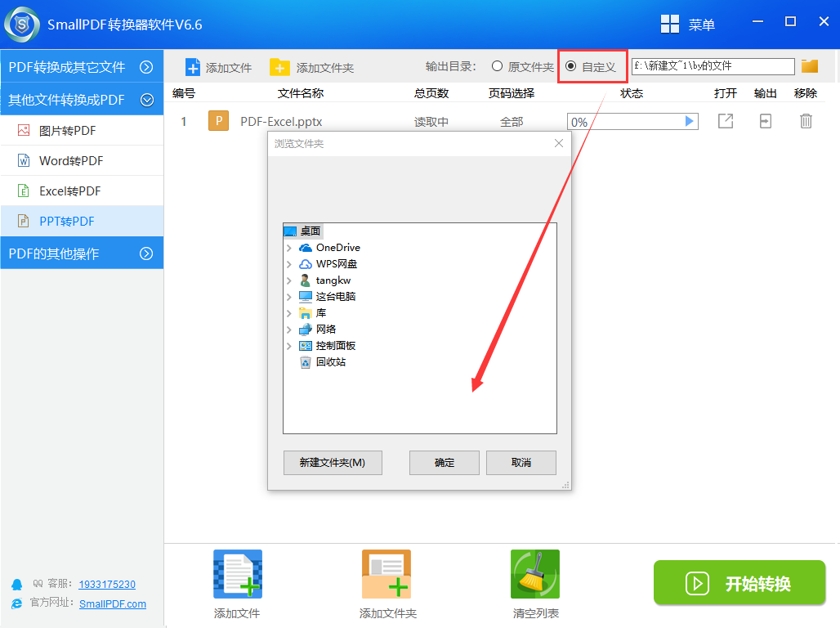840x628 pixels.
Task: Click the 输出 folder icon for PDF-Excel.pptx
Action: coord(766,121)
